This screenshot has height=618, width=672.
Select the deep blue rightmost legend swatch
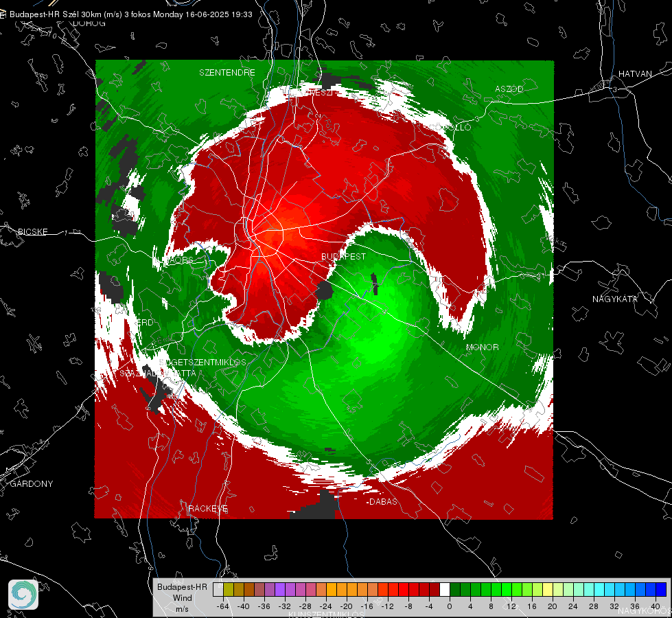click(661, 590)
